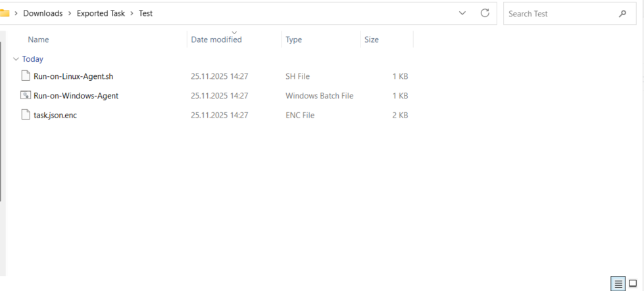Sort by the Type column header
This screenshot has height=291, width=644.
[x=293, y=39]
